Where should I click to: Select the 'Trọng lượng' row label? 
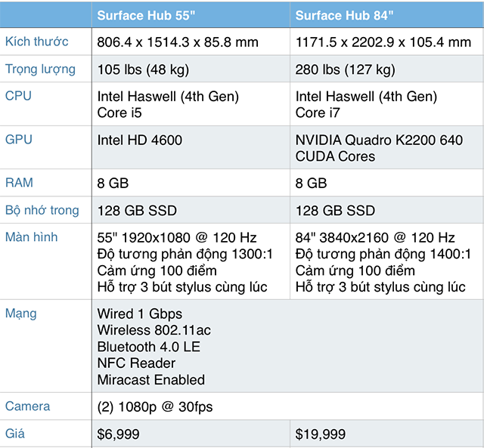[40, 70]
